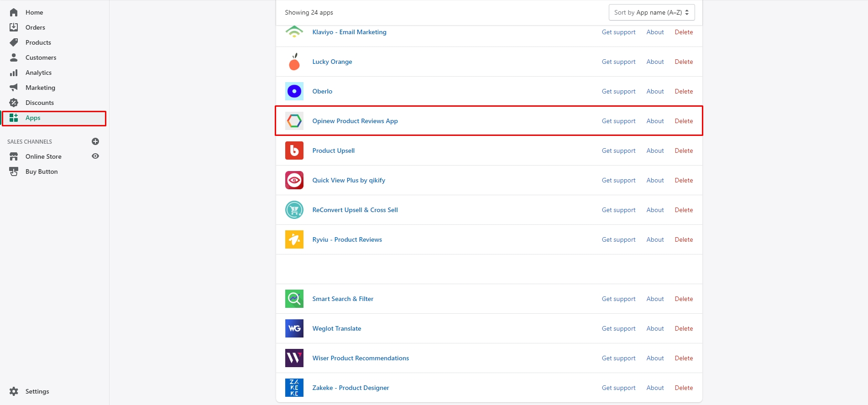Image resolution: width=868 pixels, height=405 pixels.
Task: Open Ryviu - Product Reviews app
Action: (347, 239)
